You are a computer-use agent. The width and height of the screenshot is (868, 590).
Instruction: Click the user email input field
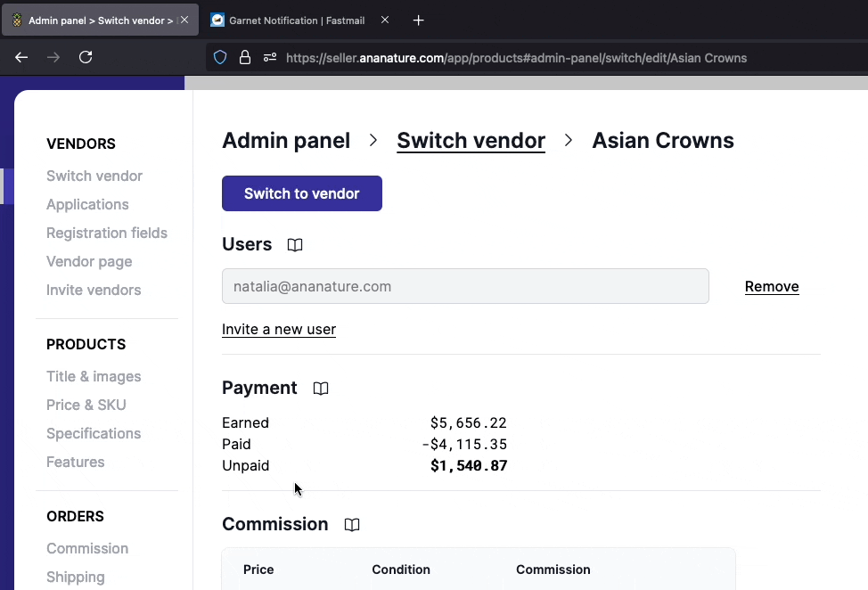(465, 285)
